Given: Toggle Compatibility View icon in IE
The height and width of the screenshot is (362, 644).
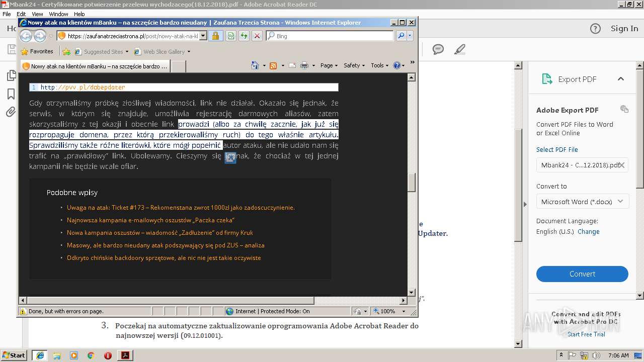Looking at the screenshot, I should click(x=230, y=36).
